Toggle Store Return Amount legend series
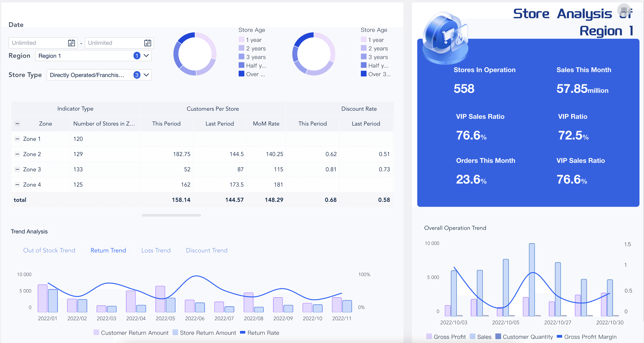The width and height of the screenshot is (644, 343). [204, 332]
